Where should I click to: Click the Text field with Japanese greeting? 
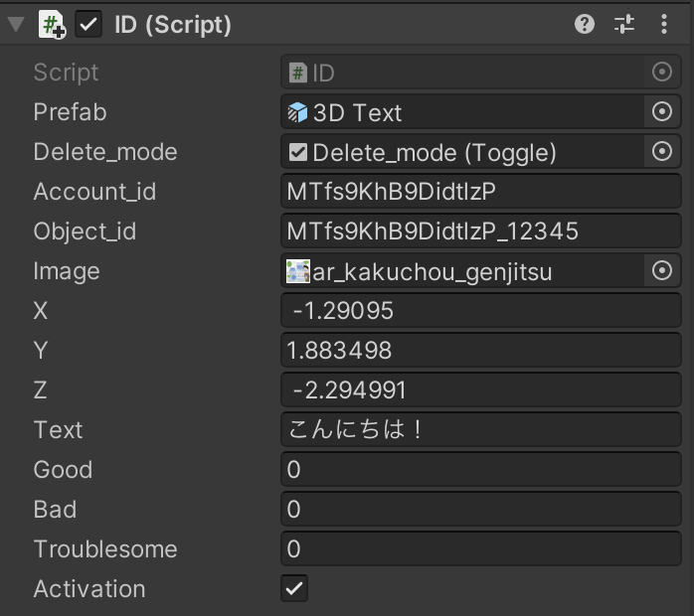481,430
